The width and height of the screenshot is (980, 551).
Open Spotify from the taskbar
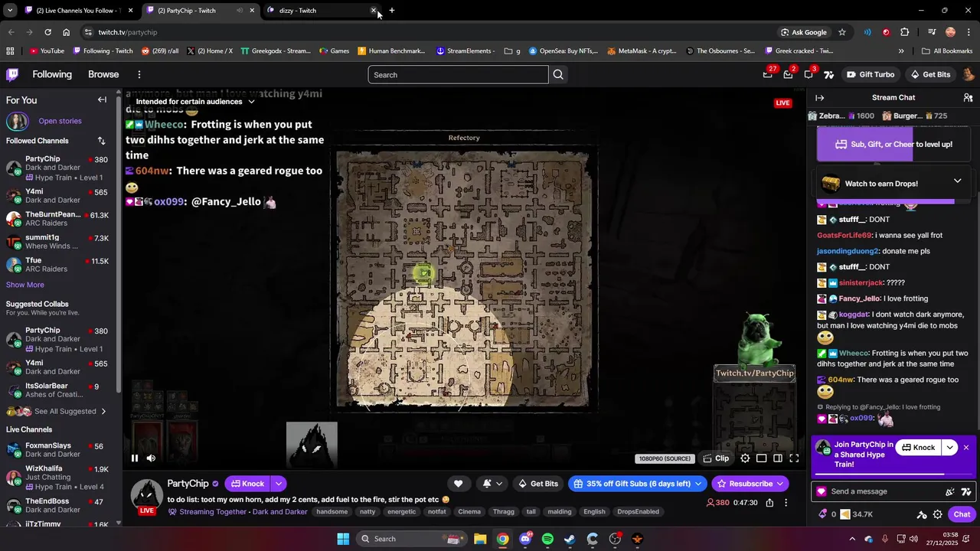(x=547, y=539)
